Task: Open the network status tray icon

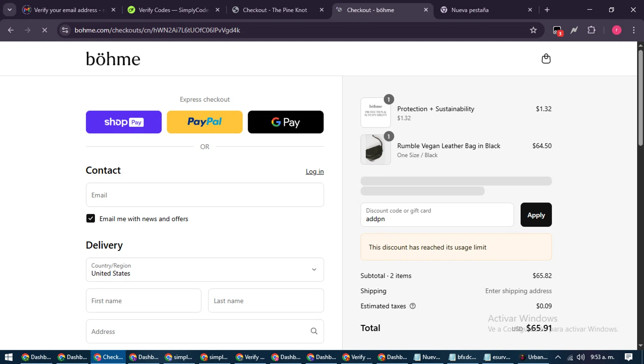Action: tap(570, 357)
